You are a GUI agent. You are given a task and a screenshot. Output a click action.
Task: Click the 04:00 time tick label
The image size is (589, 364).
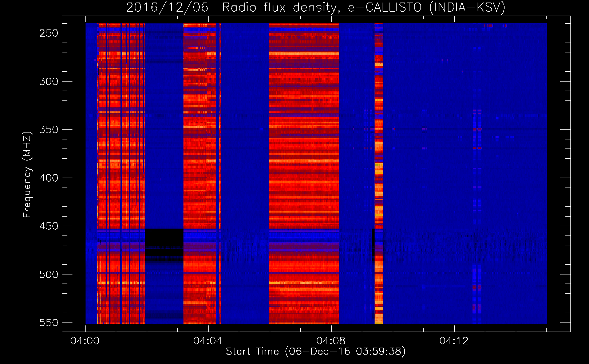coord(85,341)
